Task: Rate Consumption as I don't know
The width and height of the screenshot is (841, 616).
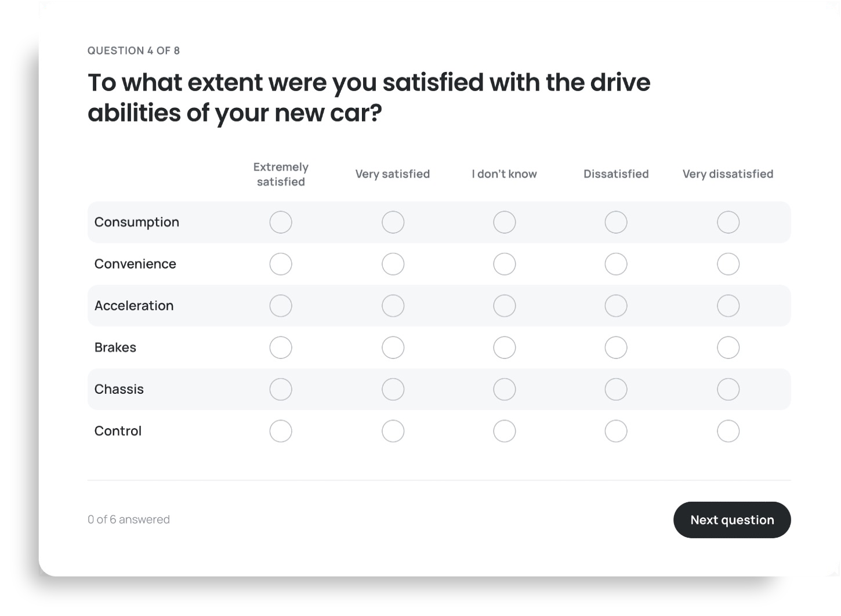Action: point(505,222)
